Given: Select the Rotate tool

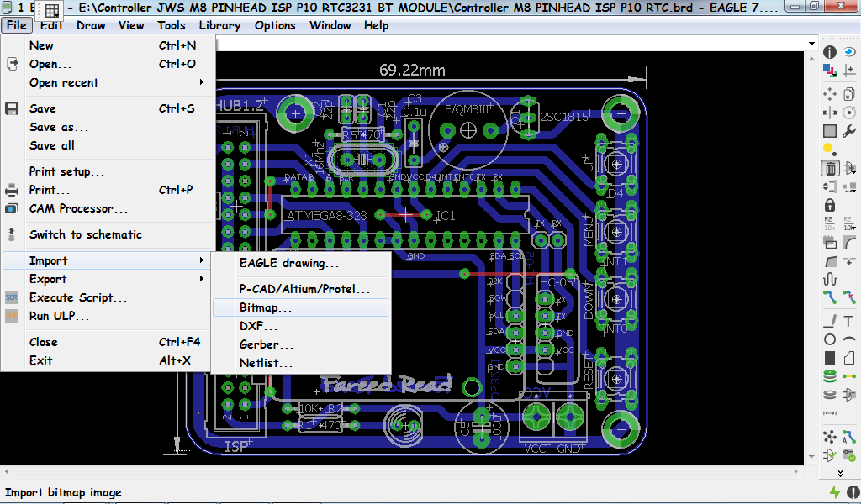Looking at the screenshot, I should point(849,113).
